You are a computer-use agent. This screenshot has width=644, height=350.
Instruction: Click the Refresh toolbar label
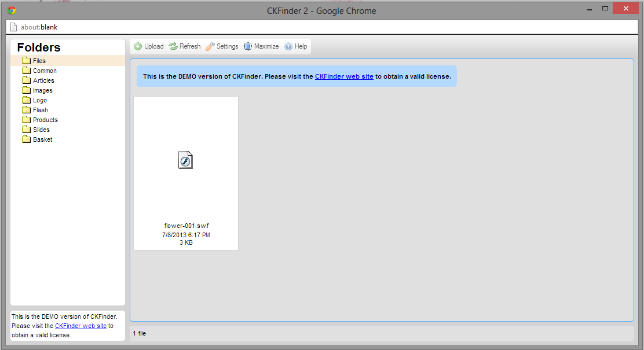pos(190,46)
